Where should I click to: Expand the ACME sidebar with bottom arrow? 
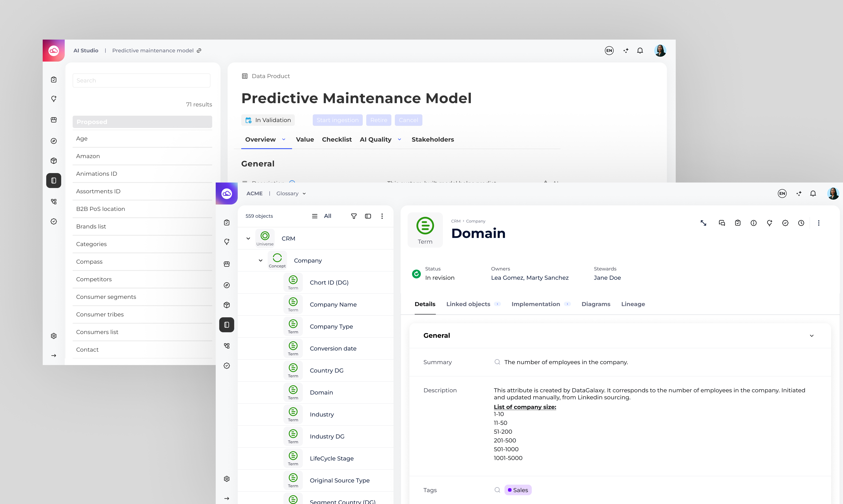[x=227, y=499]
